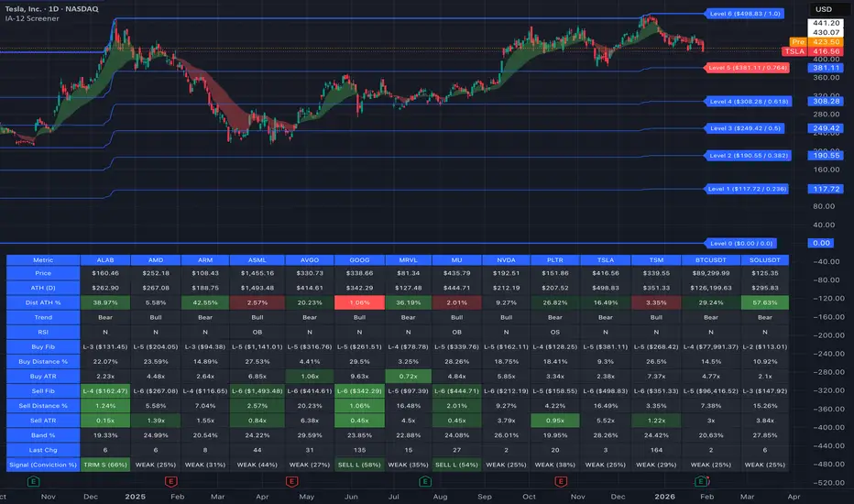Click the 117.72 price axis label
This screenshot has width=854, height=504.
click(826, 189)
